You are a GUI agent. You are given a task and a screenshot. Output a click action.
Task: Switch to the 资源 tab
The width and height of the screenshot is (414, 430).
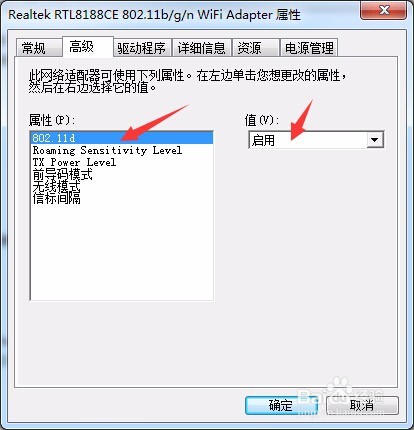point(256,48)
